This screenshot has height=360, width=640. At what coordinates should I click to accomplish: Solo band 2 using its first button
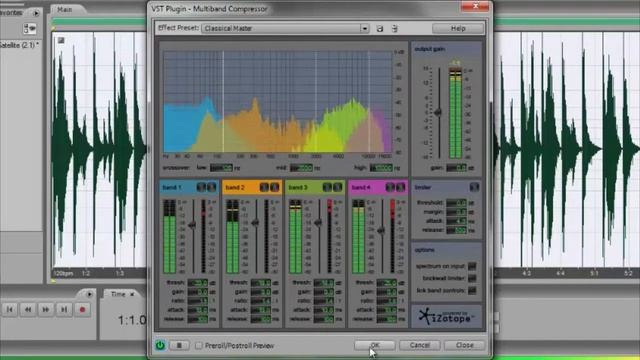click(x=264, y=187)
